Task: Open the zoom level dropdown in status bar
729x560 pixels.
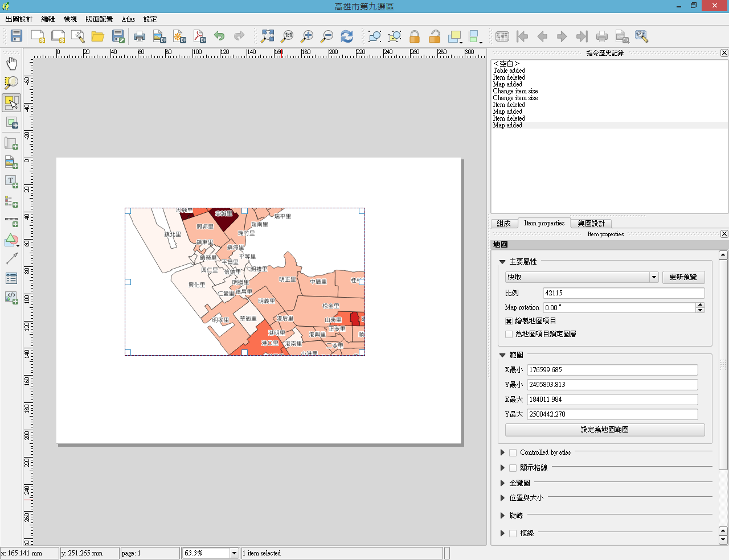Action: pos(234,553)
